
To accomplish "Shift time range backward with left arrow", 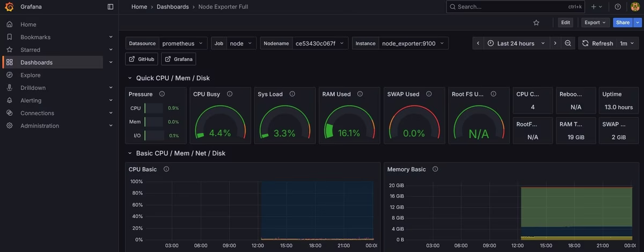I will tap(478, 43).
